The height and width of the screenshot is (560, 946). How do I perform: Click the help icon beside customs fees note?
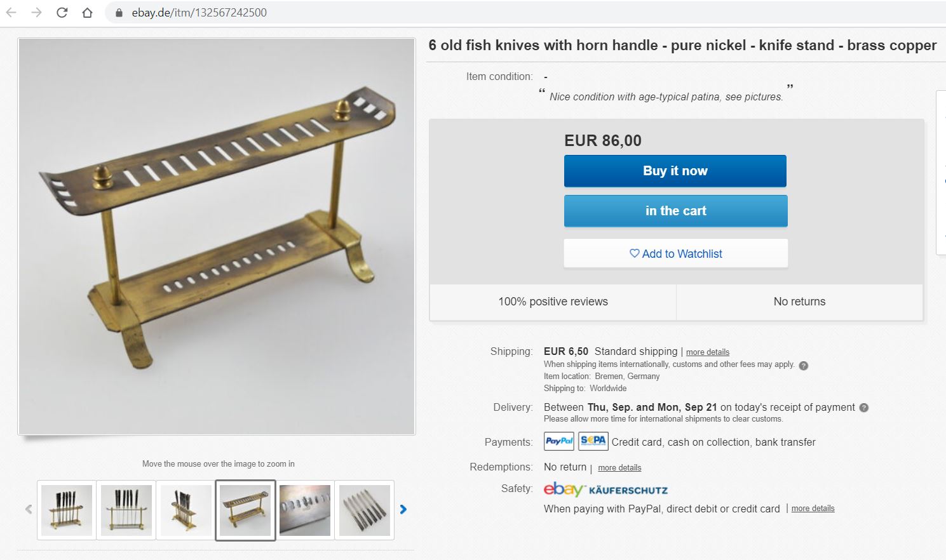(804, 365)
